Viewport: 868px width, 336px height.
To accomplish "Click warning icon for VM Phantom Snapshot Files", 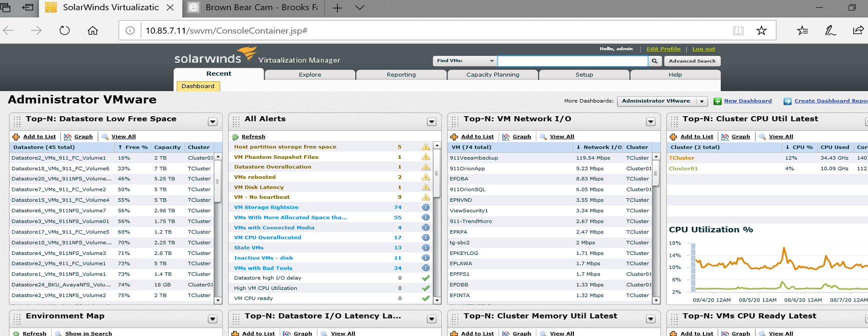I will tap(426, 157).
